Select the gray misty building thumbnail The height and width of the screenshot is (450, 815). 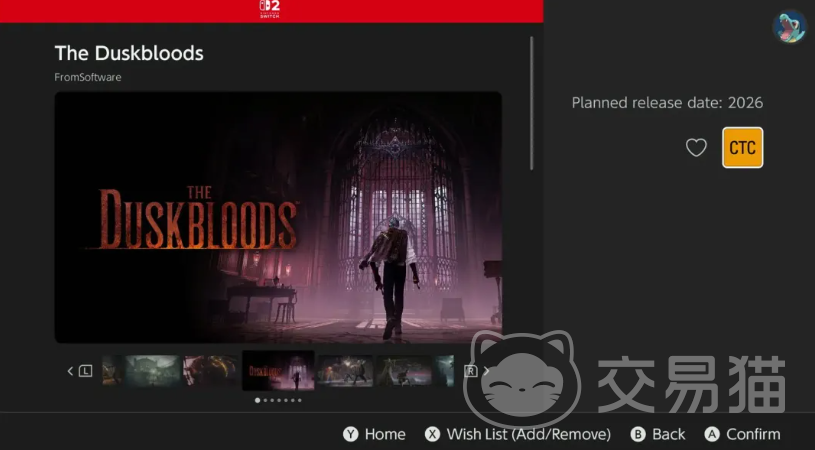tap(152, 370)
